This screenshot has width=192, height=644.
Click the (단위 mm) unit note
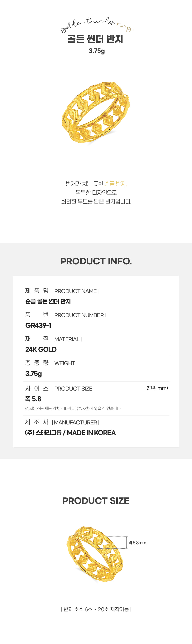pyautogui.click(x=157, y=388)
